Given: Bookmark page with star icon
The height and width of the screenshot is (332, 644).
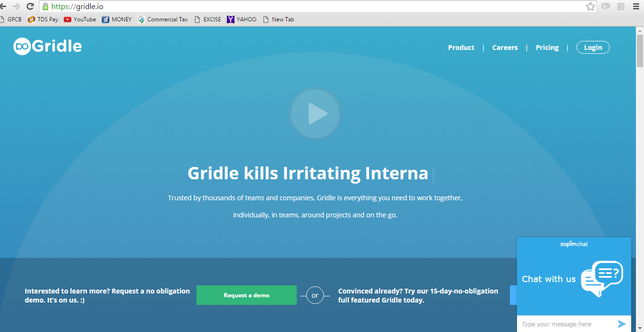Looking at the screenshot, I should (590, 7).
